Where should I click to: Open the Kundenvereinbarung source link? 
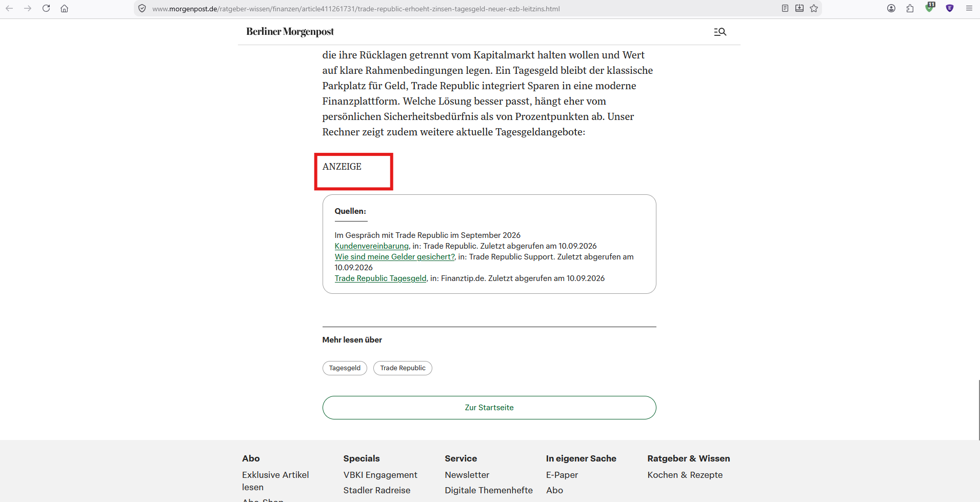[x=371, y=246]
